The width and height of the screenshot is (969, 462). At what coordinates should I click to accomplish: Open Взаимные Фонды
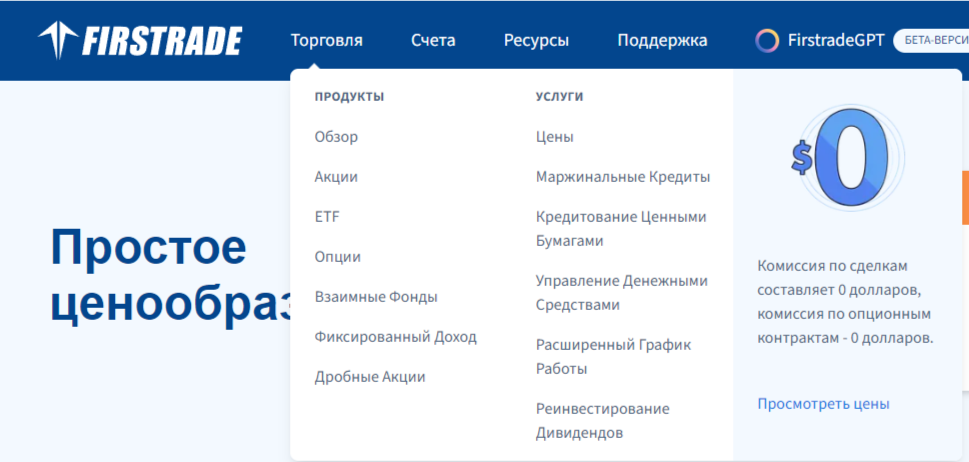coord(376,297)
